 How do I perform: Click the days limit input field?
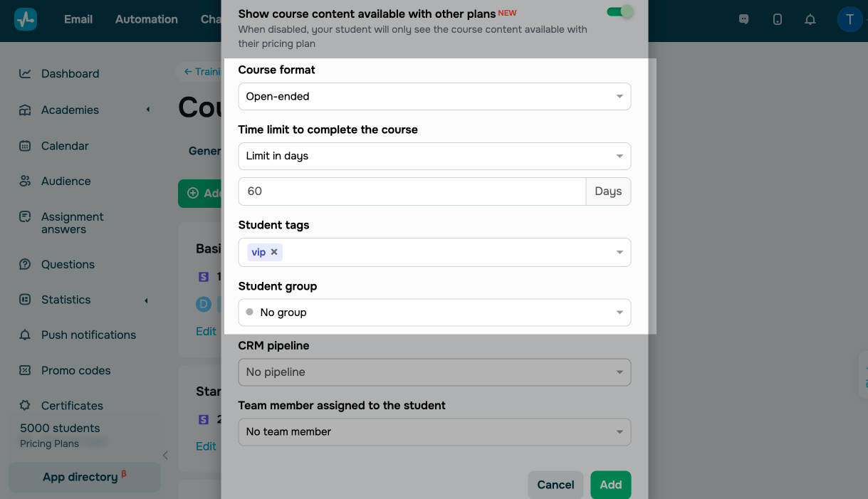click(x=412, y=191)
